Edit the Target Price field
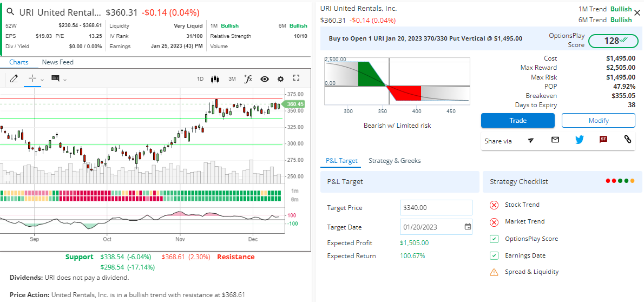 (x=436, y=207)
